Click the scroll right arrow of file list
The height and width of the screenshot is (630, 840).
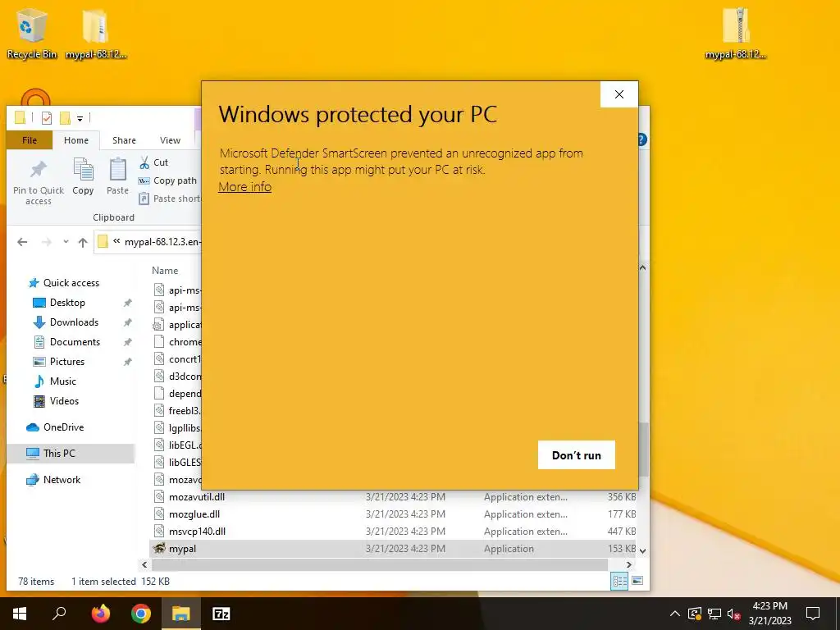pyautogui.click(x=629, y=564)
